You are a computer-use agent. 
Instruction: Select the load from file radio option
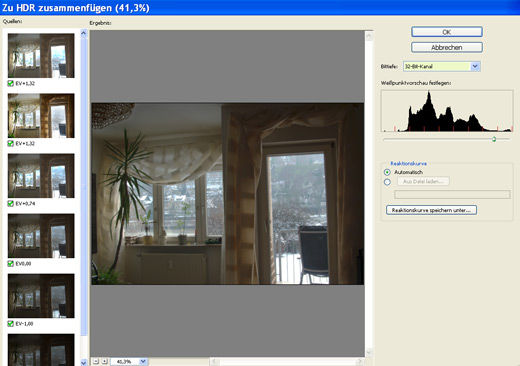click(x=387, y=182)
